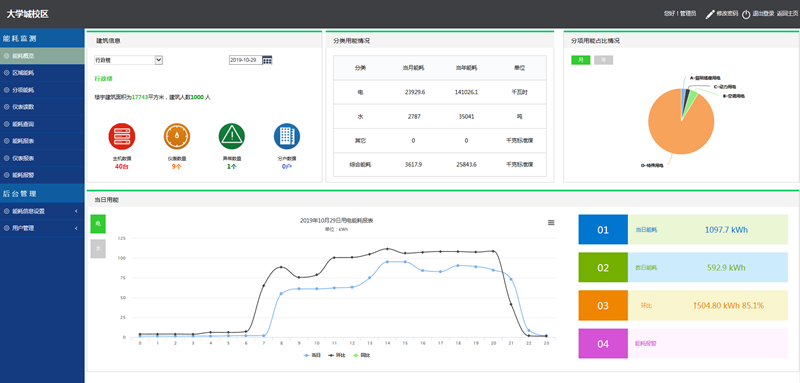Expand 用户管理 submenu arrow
Image resolution: width=800 pixels, height=383 pixels.
[76, 228]
